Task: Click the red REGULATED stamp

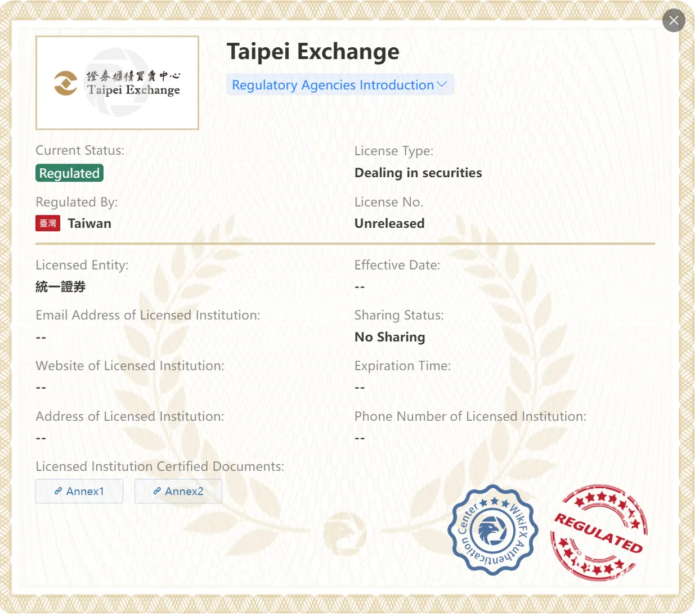Action: pyautogui.click(x=599, y=533)
